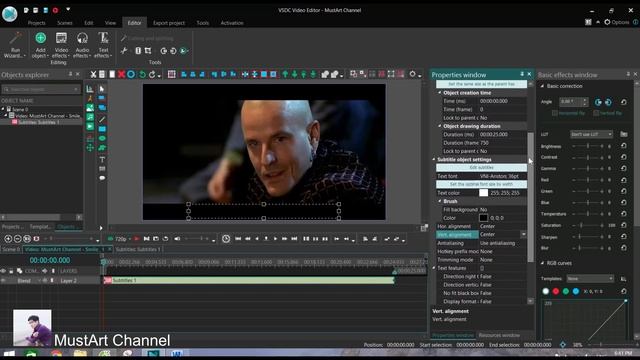Click the zoom in timeline plus icon
This screenshot has width=640, height=360.
click(x=8, y=239)
